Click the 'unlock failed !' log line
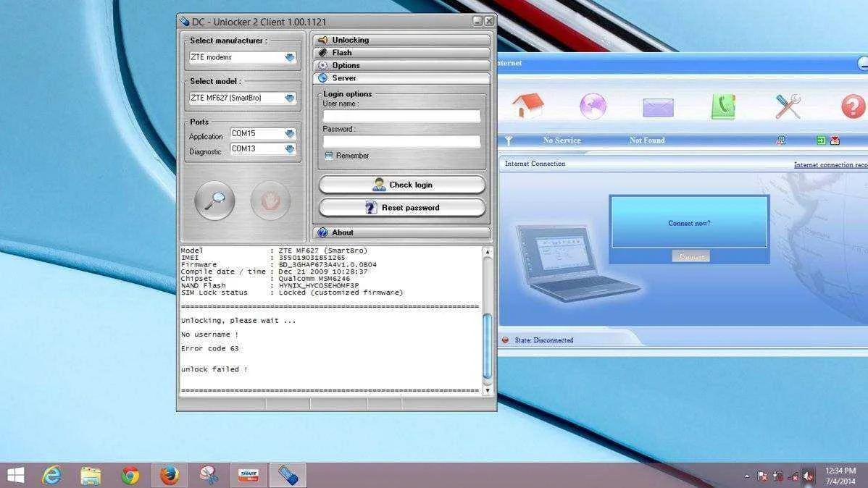 tap(214, 369)
